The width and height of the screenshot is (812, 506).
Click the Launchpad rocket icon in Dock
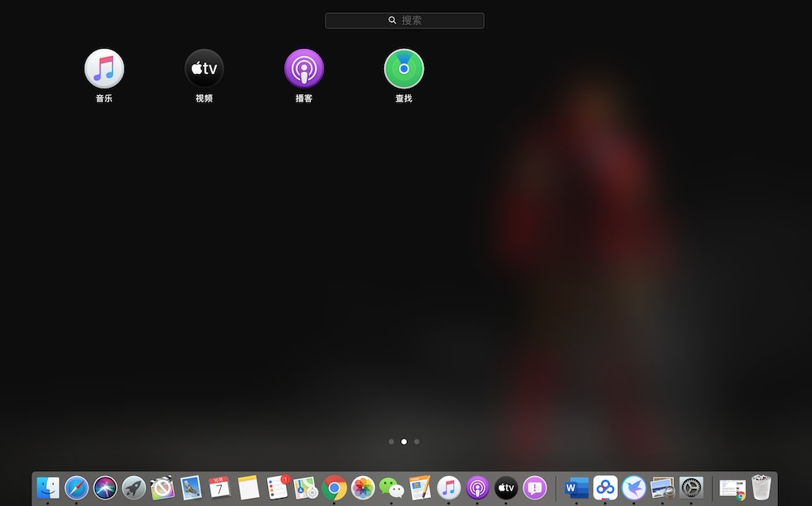pos(134,487)
